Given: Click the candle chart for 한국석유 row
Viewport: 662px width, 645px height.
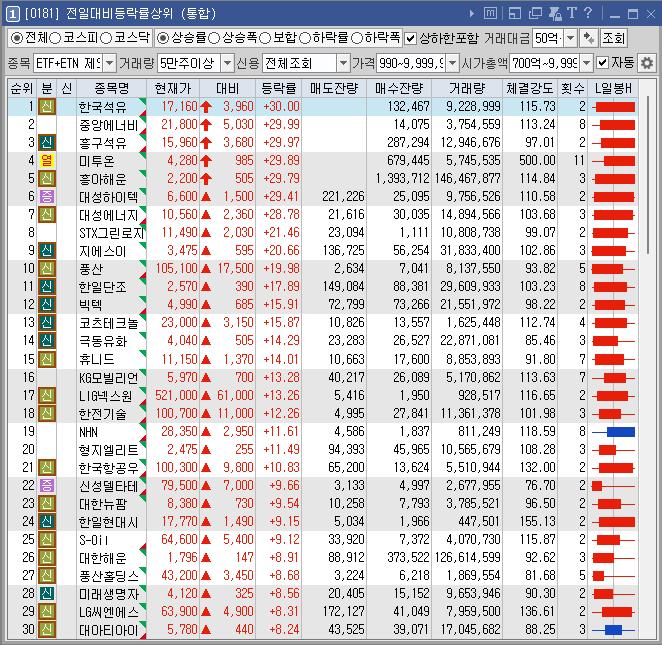Looking at the screenshot, I should point(613,107).
